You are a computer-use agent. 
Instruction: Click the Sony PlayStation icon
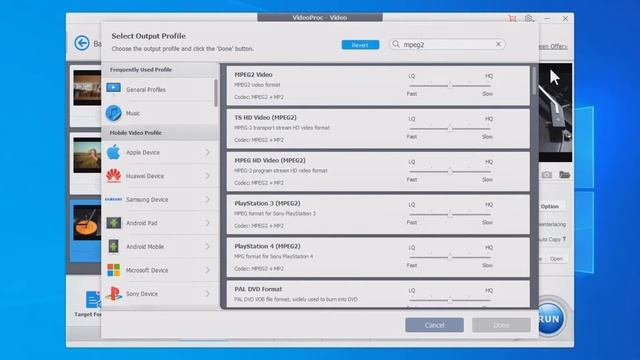click(x=113, y=293)
